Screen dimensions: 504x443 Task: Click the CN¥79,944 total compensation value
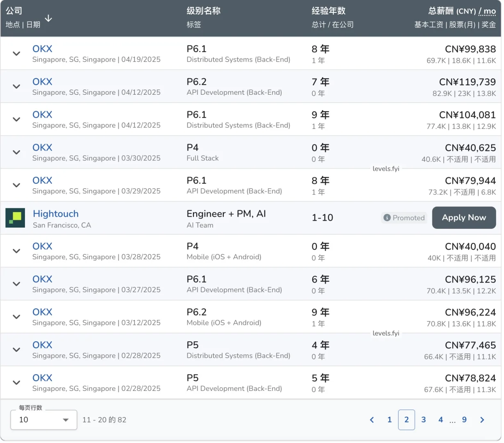[470, 180]
